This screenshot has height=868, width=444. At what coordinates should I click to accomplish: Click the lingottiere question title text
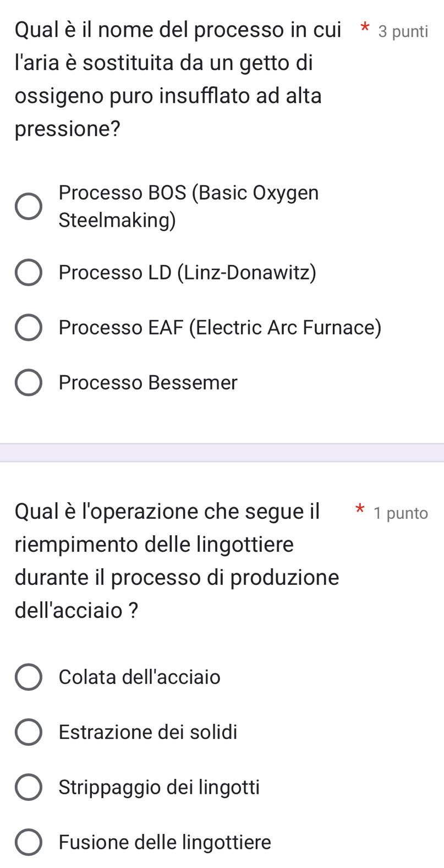[177, 561]
